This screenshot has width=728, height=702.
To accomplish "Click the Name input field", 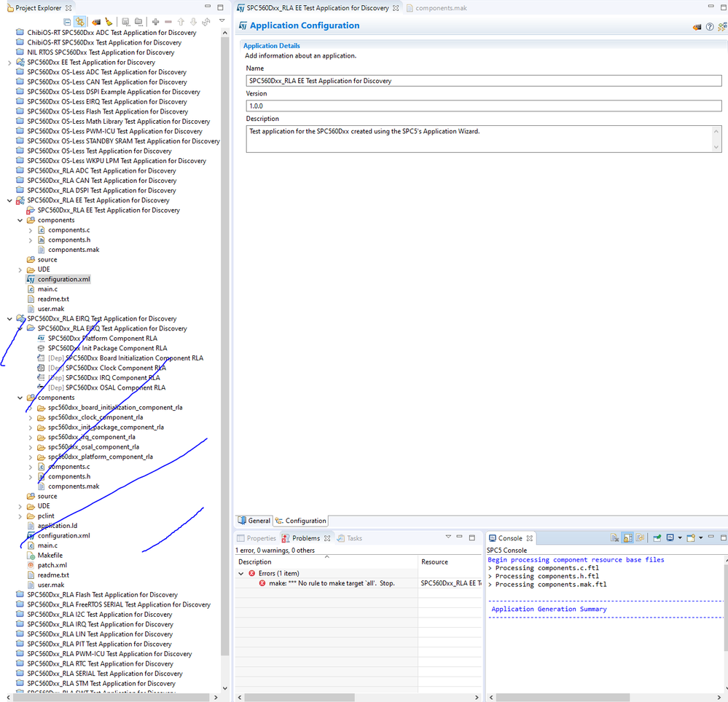I will (x=483, y=81).
